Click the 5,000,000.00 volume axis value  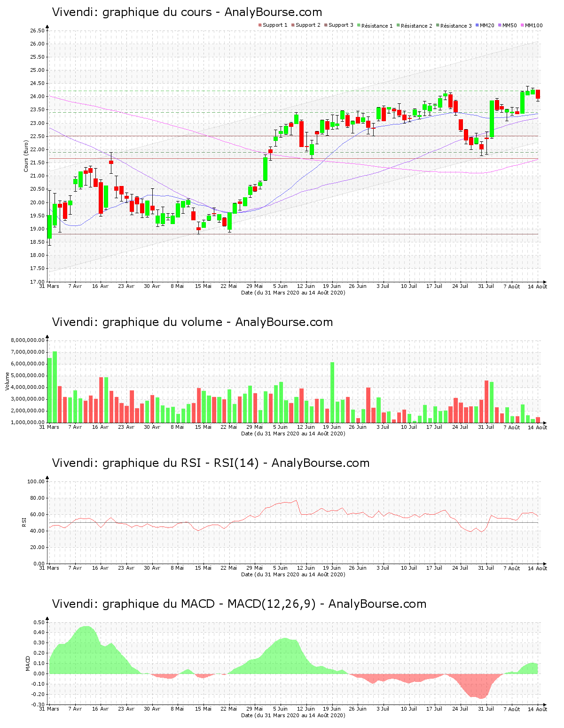pyautogui.click(x=28, y=376)
